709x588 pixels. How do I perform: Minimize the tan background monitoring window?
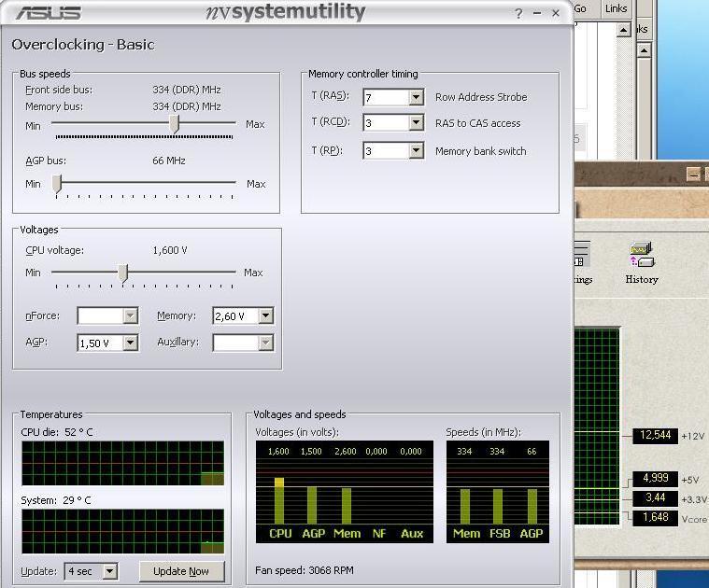693,174
